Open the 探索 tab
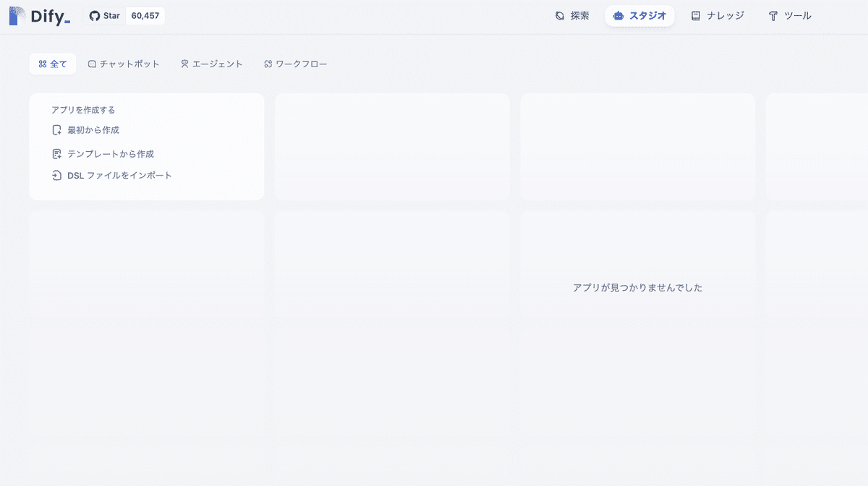This screenshot has height=486, width=868. click(572, 16)
